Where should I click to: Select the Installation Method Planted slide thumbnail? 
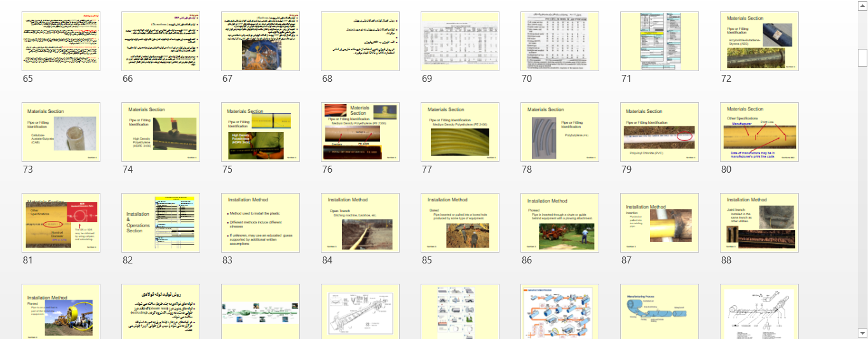pyautogui.click(x=61, y=311)
